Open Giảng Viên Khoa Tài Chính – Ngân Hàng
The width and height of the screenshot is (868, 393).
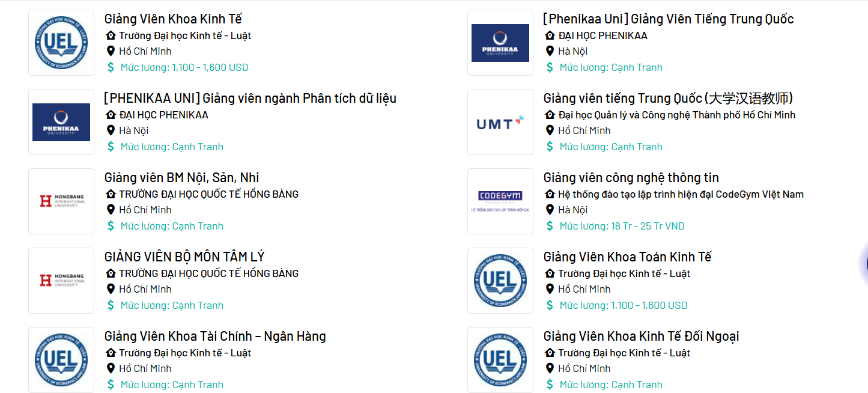tap(215, 337)
